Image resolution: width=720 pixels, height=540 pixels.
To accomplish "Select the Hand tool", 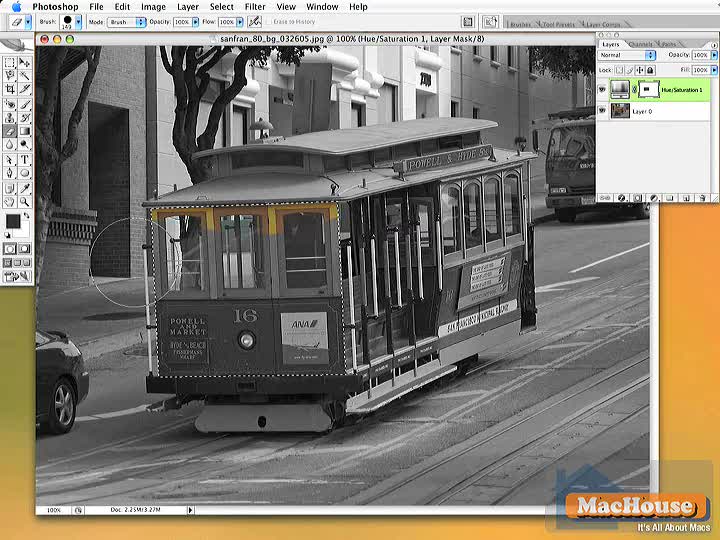I will [10, 202].
